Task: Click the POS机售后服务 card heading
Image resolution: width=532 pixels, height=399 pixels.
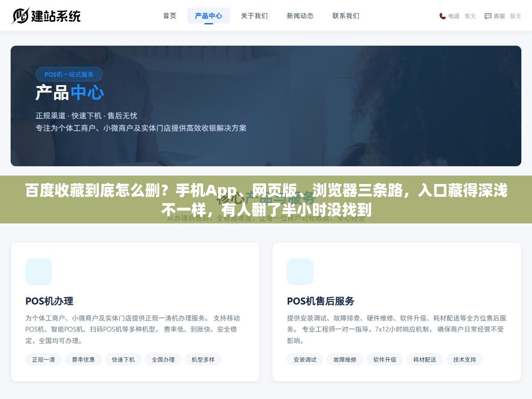Action: [321, 301]
